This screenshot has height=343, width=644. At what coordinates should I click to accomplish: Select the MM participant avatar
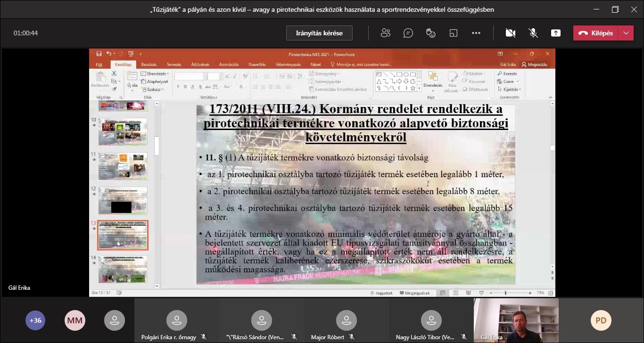[75, 320]
